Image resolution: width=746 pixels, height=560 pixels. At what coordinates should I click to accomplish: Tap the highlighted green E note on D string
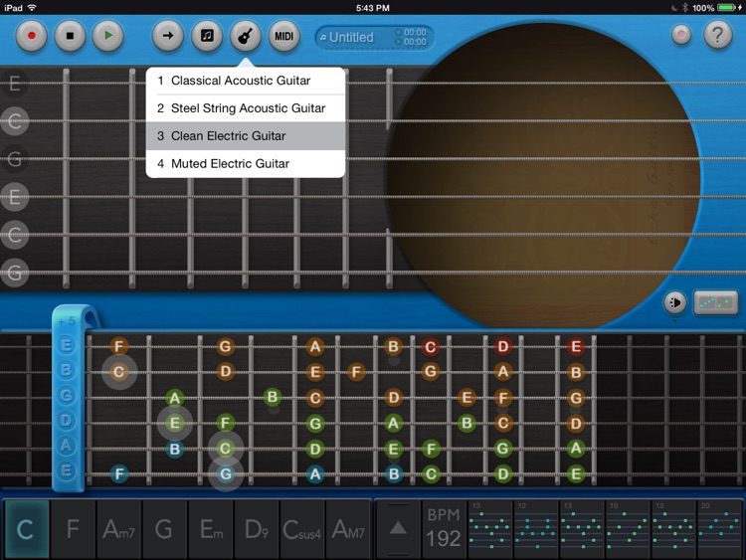[x=175, y=423]
